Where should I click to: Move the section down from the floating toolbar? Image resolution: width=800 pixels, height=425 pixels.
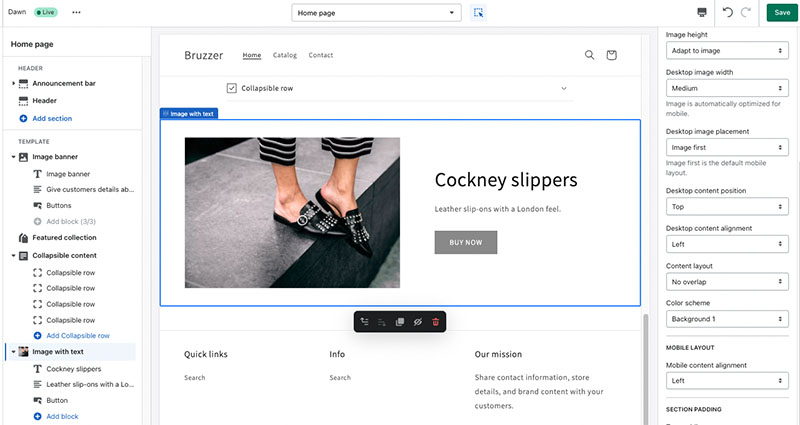tap(382, 322)
